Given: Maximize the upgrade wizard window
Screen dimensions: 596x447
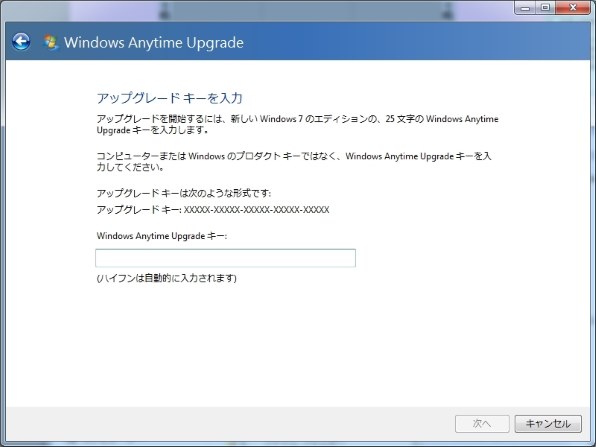Looking at the screenshot, I should pos(545,8).
